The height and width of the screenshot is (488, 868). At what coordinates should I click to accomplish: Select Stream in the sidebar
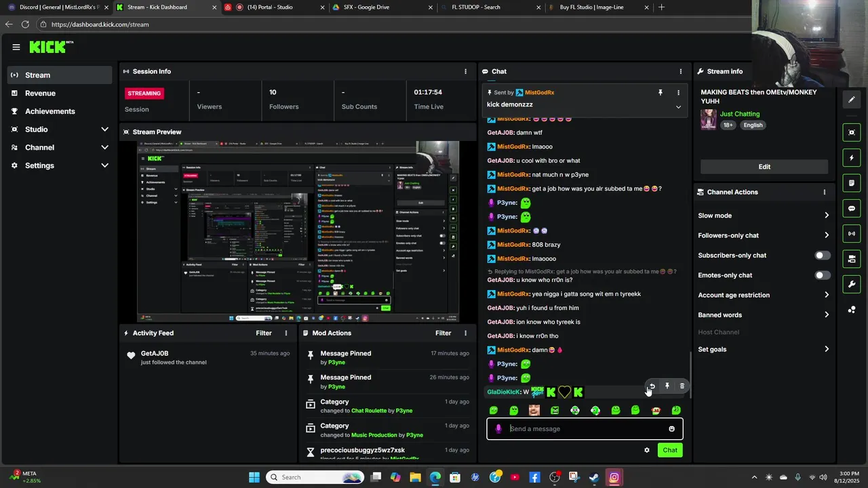click(x=60, y=75)
